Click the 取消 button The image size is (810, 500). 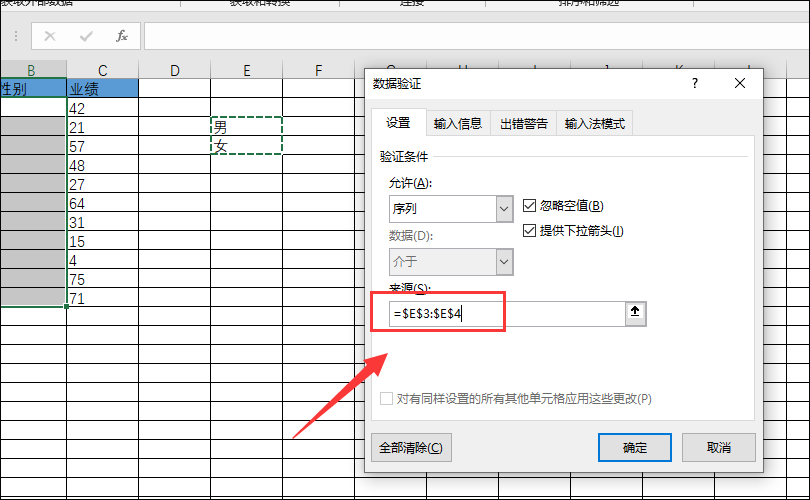[x=719, y=447]
